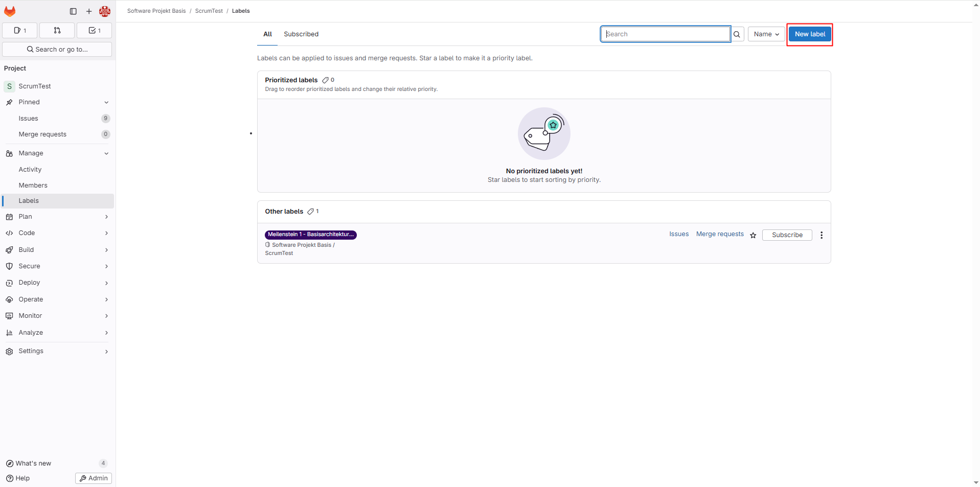Expand the Settings sidebar section
This screenshot has width=980, height=487.
tap(57, 351)
